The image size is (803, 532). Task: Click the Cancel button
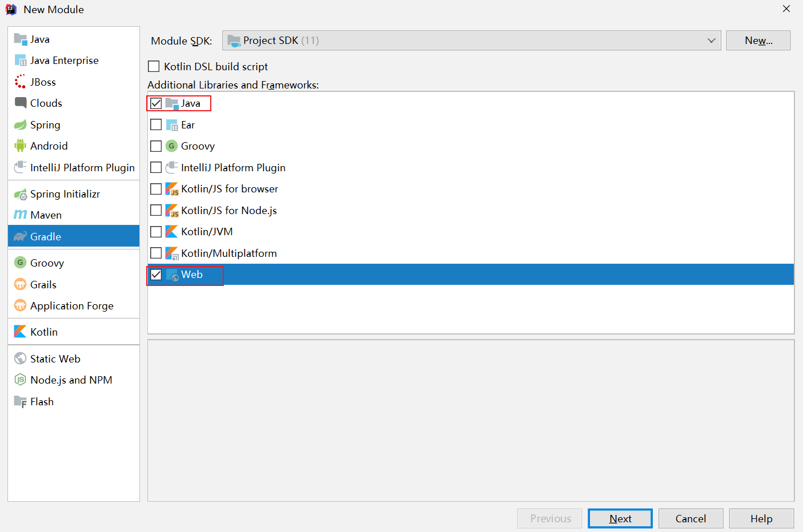[x=691, y=518]
